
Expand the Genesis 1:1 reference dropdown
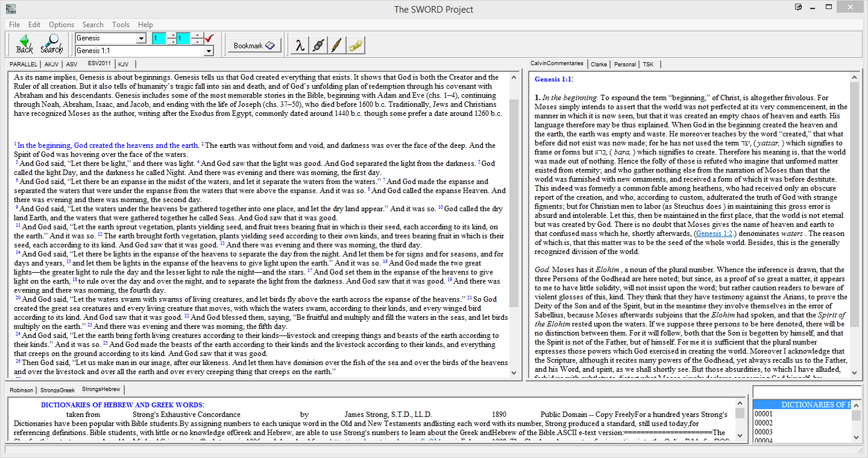click(x=209, y=51)
